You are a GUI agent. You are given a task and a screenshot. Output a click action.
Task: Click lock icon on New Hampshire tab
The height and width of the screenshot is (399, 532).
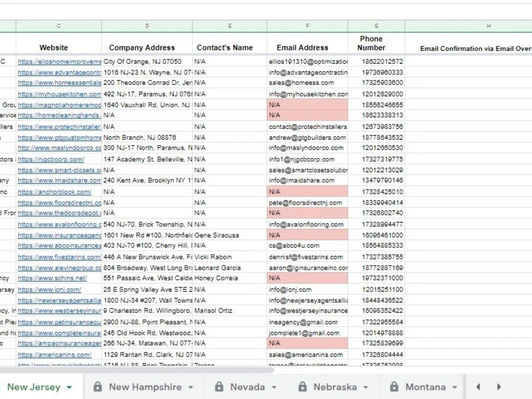click(98, 386)
